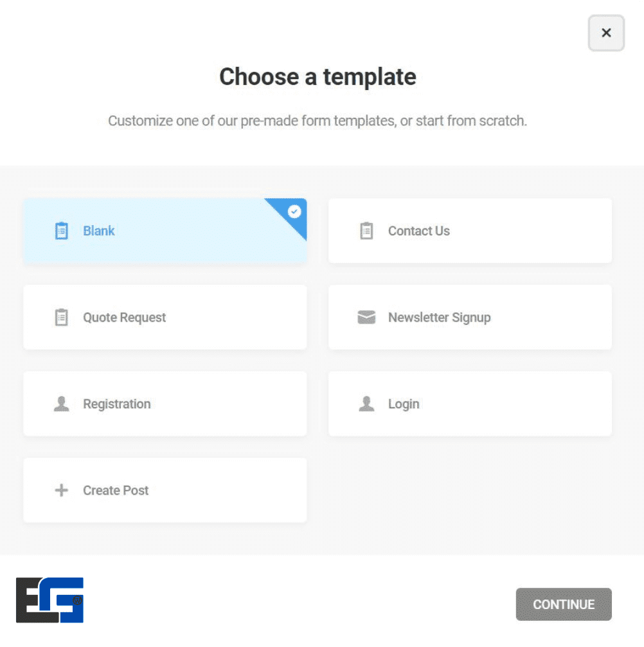
Task: Click the clipboard icon beside Quote Request
Action: tap(62, 317)
